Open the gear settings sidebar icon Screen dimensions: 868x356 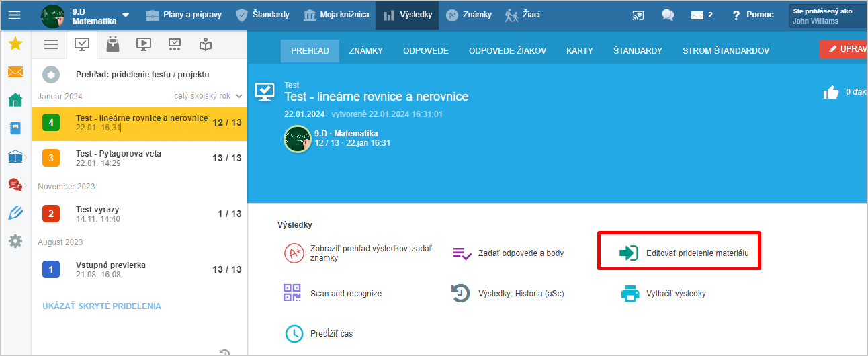[15, 240]
